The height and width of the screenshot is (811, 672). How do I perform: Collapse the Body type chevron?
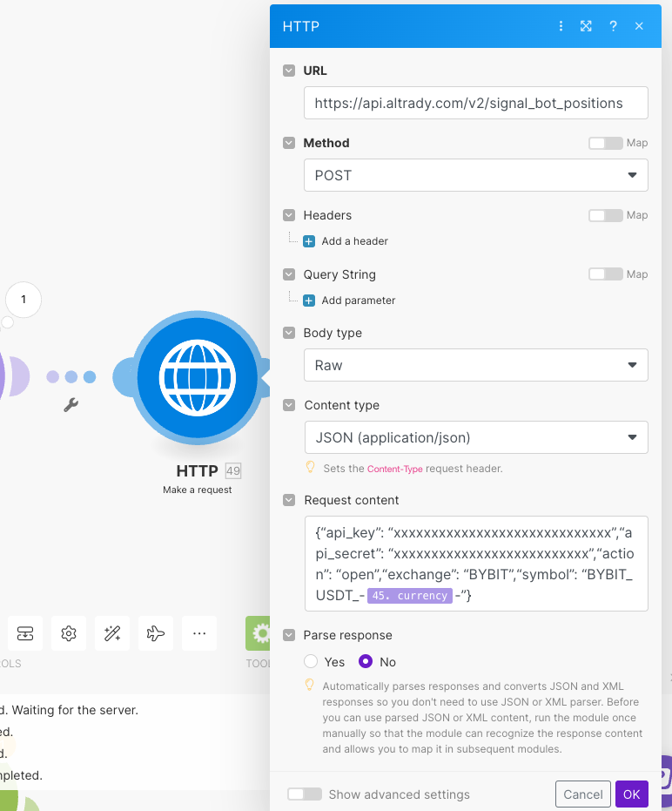(289, 333)
